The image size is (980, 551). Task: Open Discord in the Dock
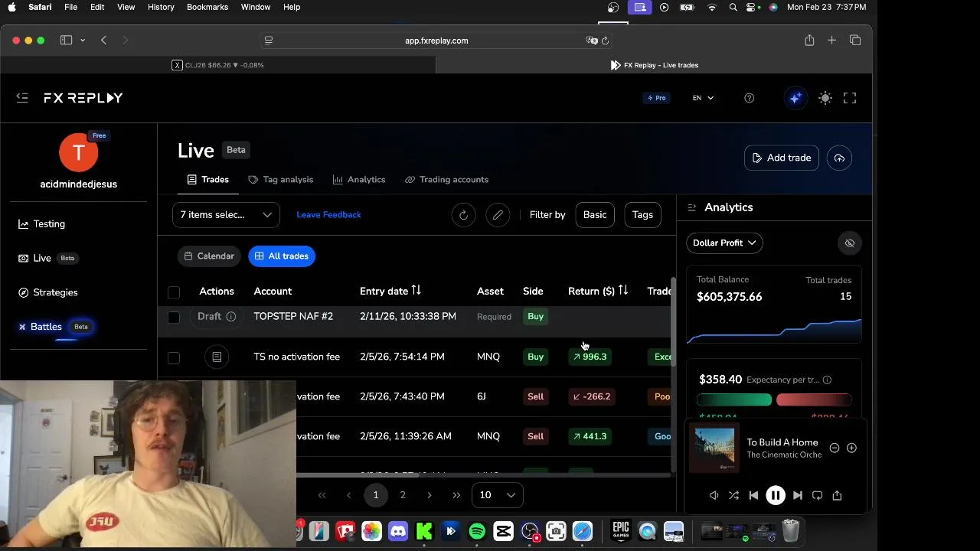[x=398, y=531]
